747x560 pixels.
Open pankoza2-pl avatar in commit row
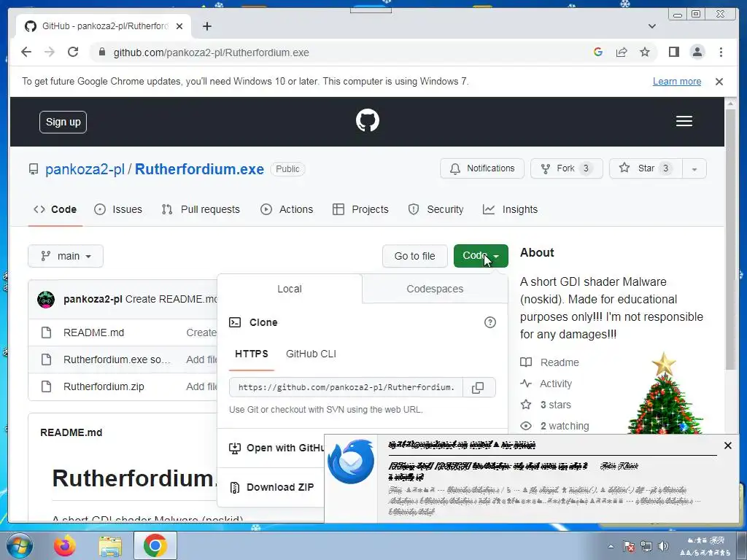[46, 299]
